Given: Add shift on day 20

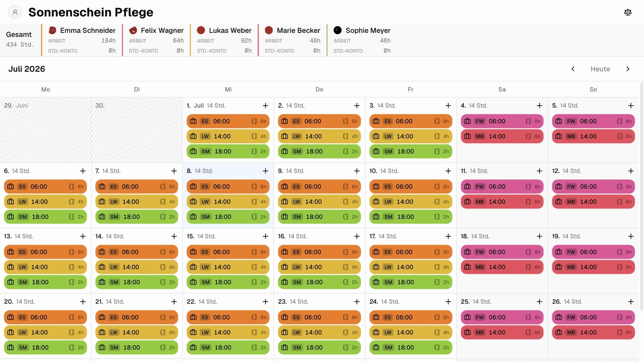Looking at the screenshot, I should point(83,302).
